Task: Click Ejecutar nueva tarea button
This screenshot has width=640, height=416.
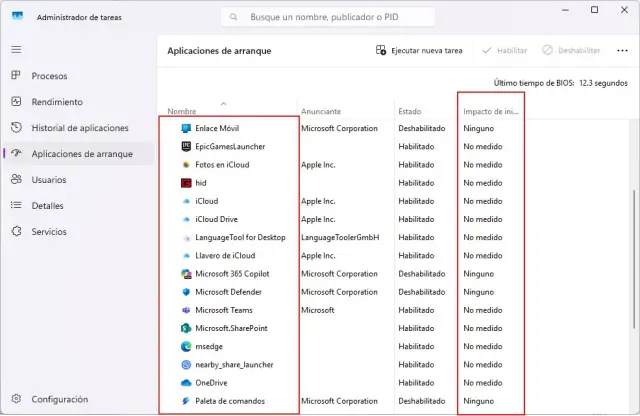Action: click(420, 50)
